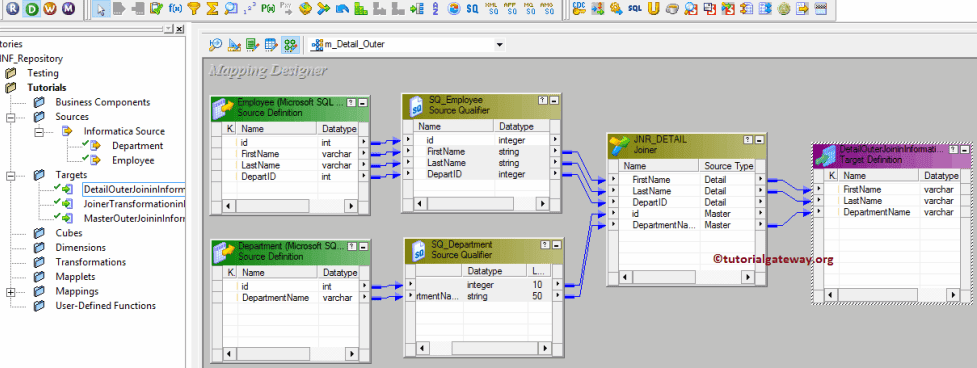Minimize the JNR_DETAIL Joiner box

tap(760, 141)
